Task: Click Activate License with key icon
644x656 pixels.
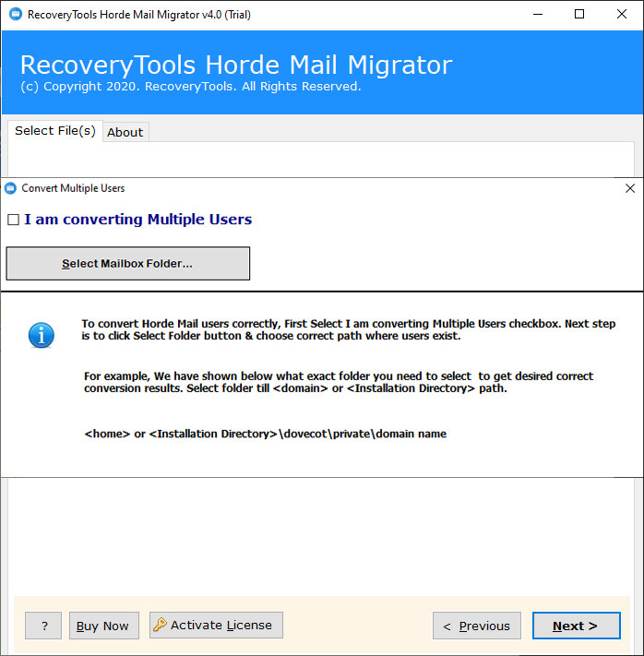Action: [x=216, y=625]
